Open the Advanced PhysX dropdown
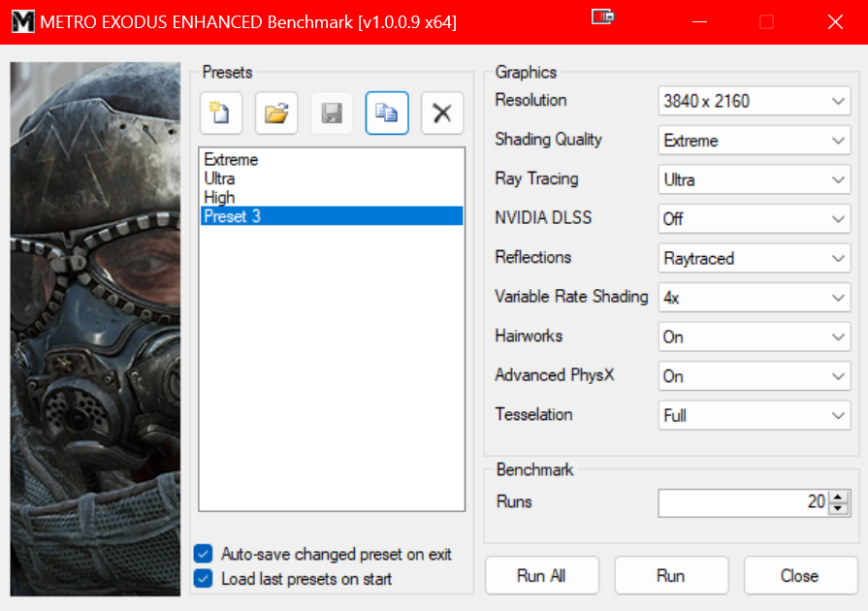This screenshot has height=611, width=868. [754, 375]
